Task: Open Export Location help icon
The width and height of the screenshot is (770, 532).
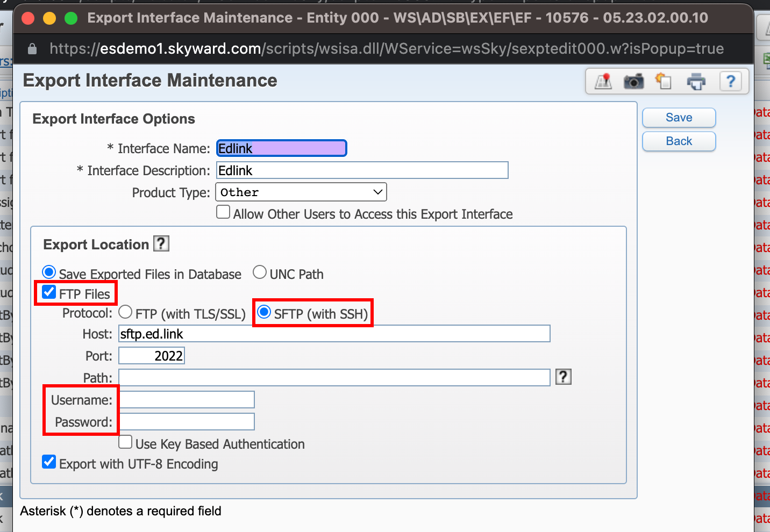Action: tap(161, 243)
